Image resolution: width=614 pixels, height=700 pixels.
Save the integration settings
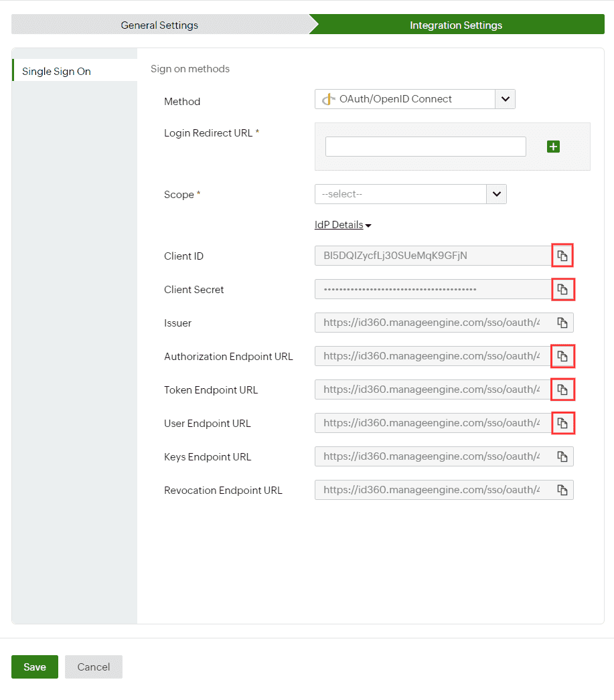click(35, 667)
